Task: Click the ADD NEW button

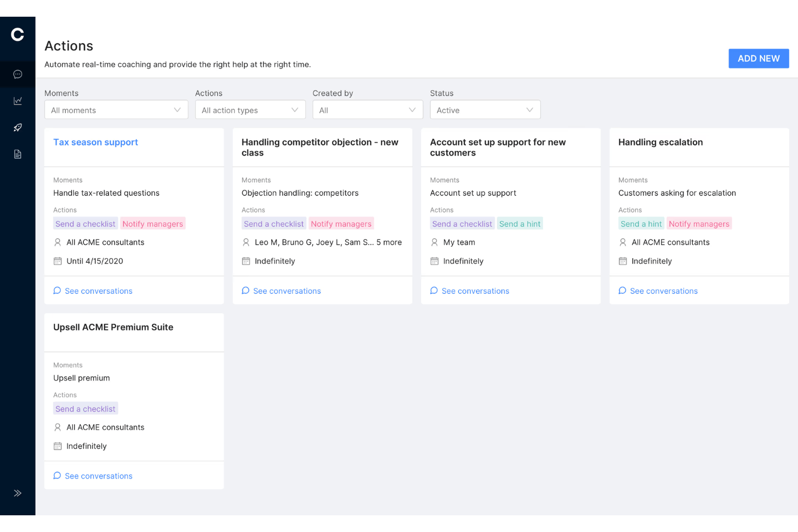Action: [x=759, y=58]
